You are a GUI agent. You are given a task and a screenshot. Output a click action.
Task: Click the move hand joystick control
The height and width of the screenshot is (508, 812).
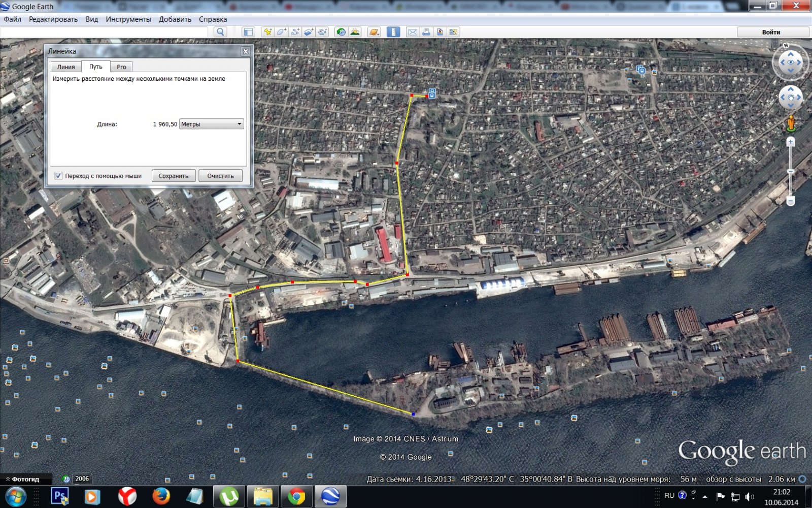(791, 98)
